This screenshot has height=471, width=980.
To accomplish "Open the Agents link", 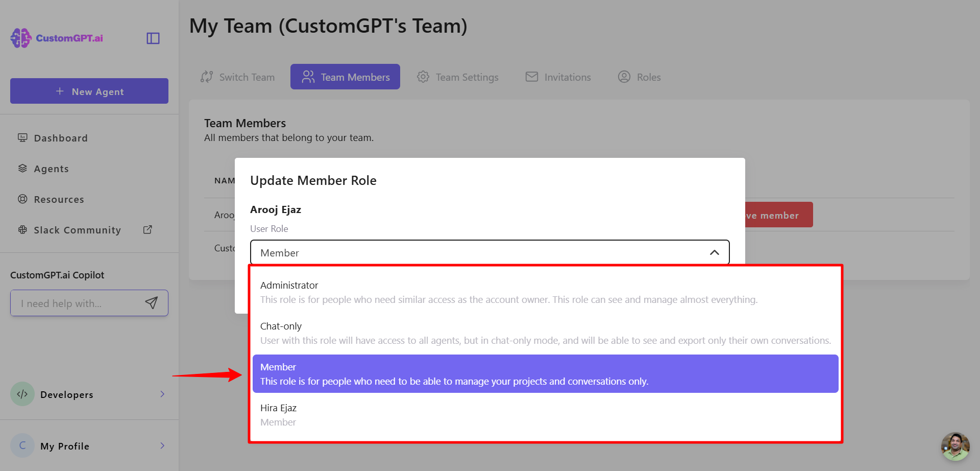I will [x=51, y=169].
